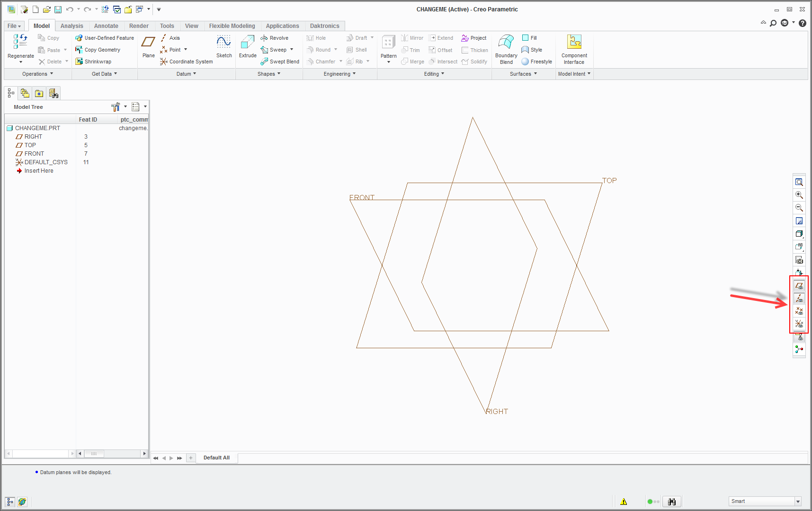The image size is (812, 511).
Task: Click the Zoom Out icon
Action: (799, 208)
